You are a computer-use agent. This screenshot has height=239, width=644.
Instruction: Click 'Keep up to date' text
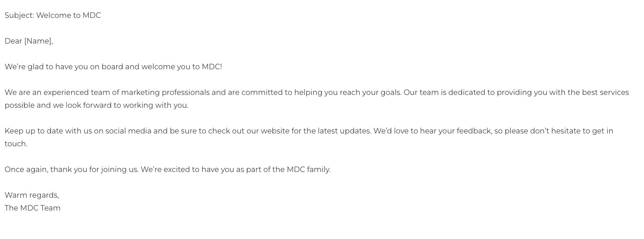click(34, 131)
